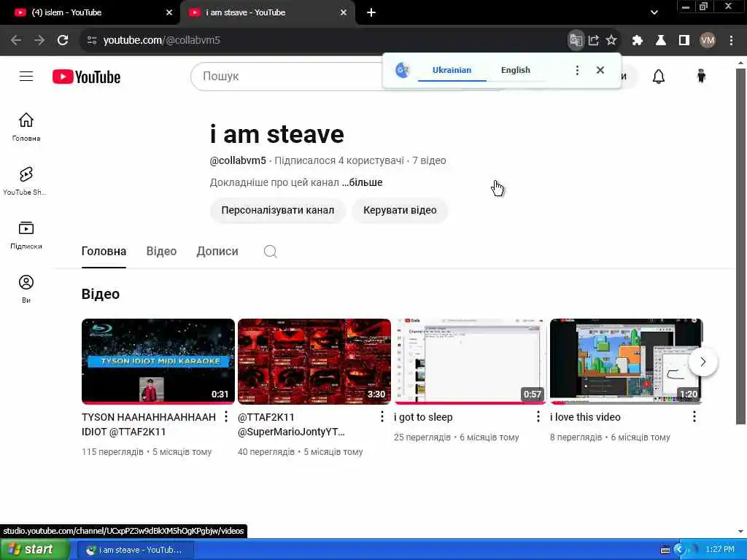This screenshot has width=747, height=560.
Task: Open video title i love this video
Action: coord(585,417)
